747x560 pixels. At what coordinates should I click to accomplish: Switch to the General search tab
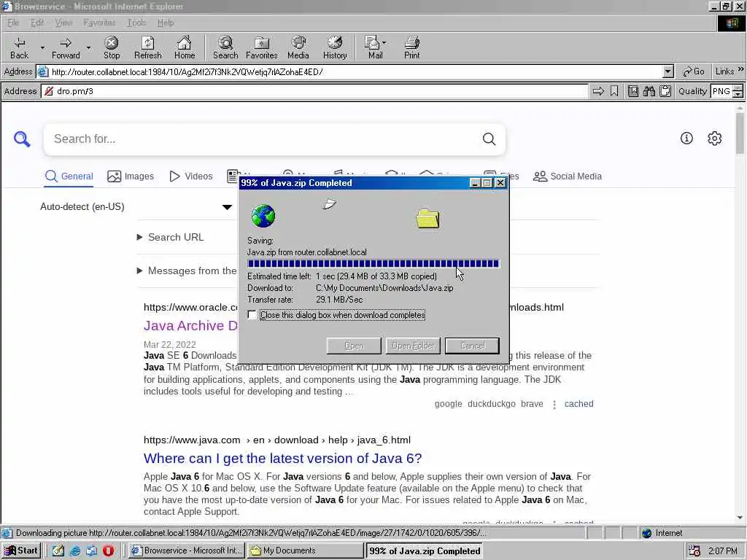pyautogui.click(x=69, y=176)
